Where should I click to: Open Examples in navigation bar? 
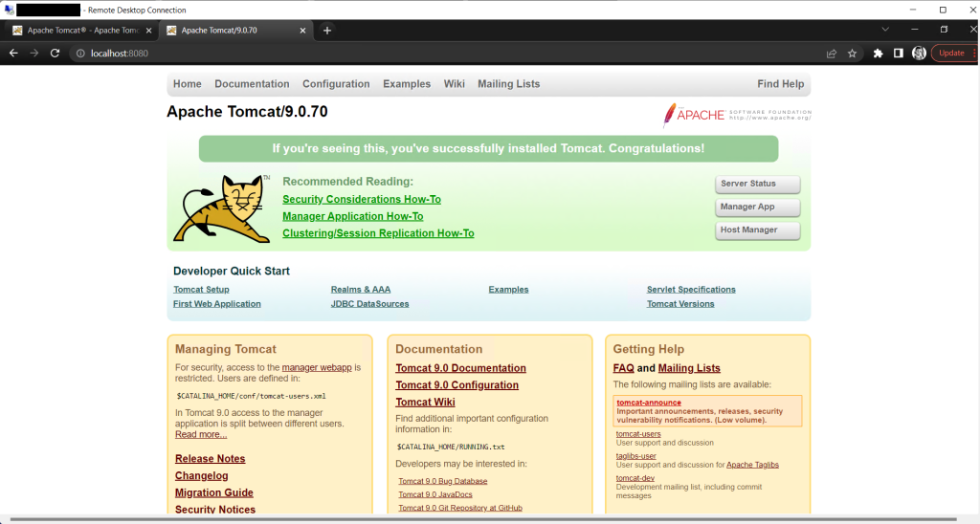407,84
